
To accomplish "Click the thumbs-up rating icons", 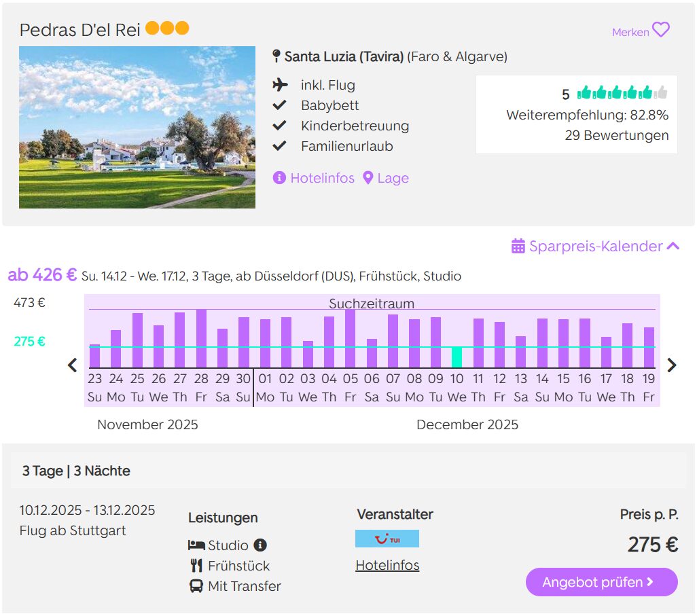I will 622,93.
